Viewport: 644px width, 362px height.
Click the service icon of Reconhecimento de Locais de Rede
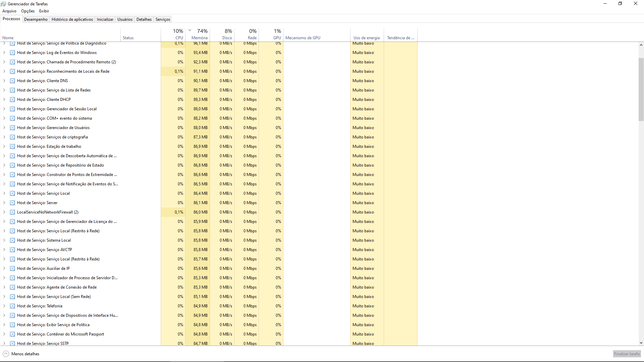(12, 71)
